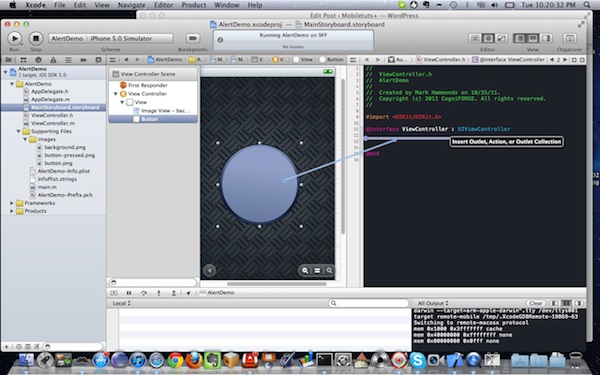
Task: Toggle the Debug area view button
Action: 532,38
